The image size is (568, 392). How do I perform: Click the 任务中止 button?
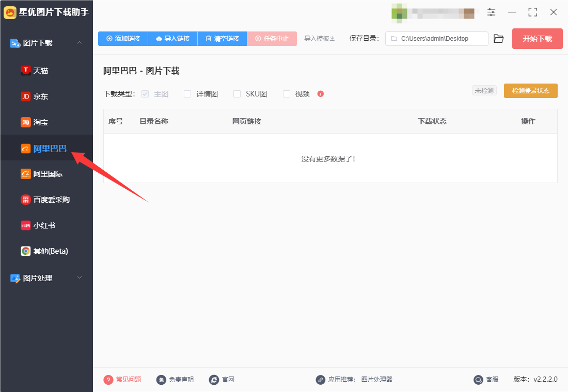pos(272,39)
